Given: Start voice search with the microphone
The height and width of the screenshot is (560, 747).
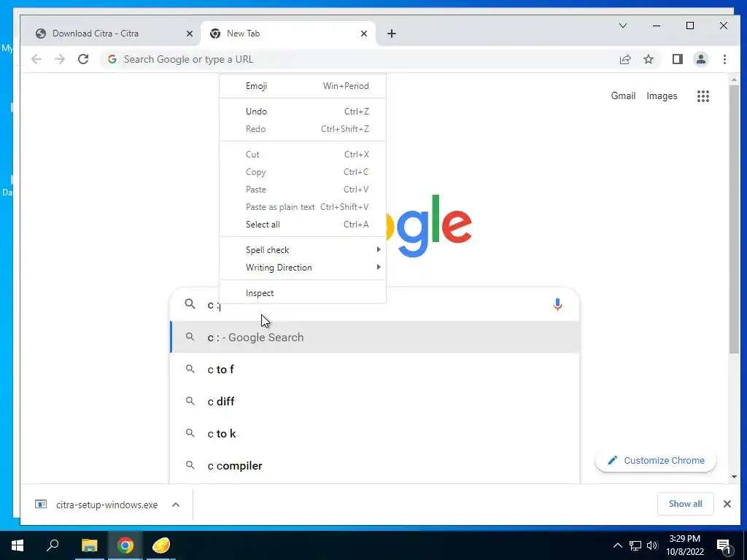Looking at the screenshot, I should (x=557, y=304).
